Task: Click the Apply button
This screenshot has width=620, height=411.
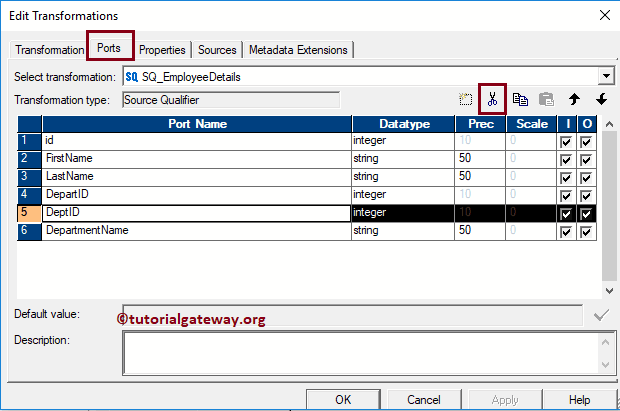Action: (x=505, y=400)
